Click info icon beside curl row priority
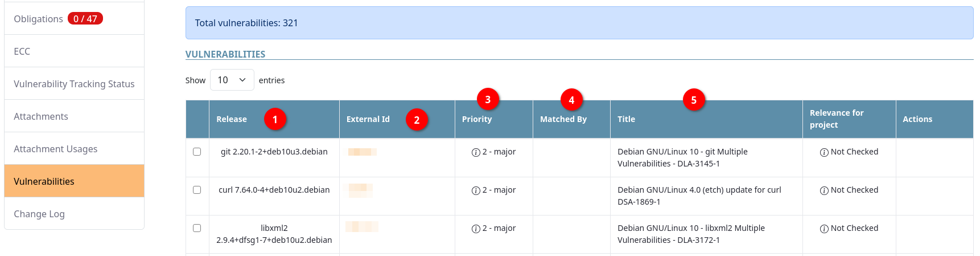 pyautogui.click(x=476, y=190)
